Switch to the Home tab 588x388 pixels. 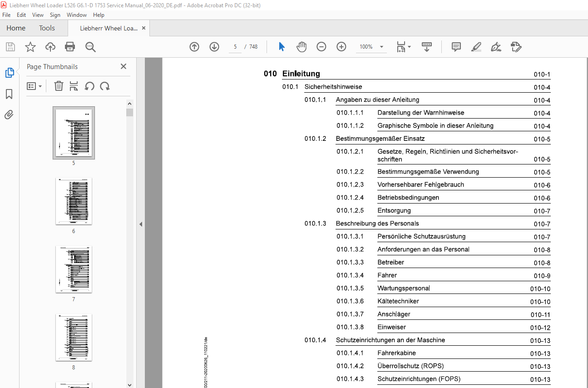[x=16, y=28]
